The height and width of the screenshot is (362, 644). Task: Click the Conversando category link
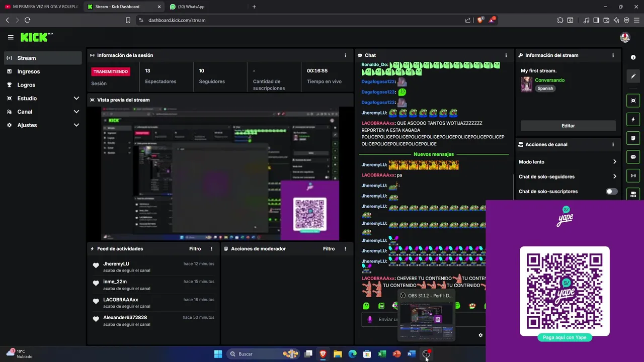pos(549,80)
